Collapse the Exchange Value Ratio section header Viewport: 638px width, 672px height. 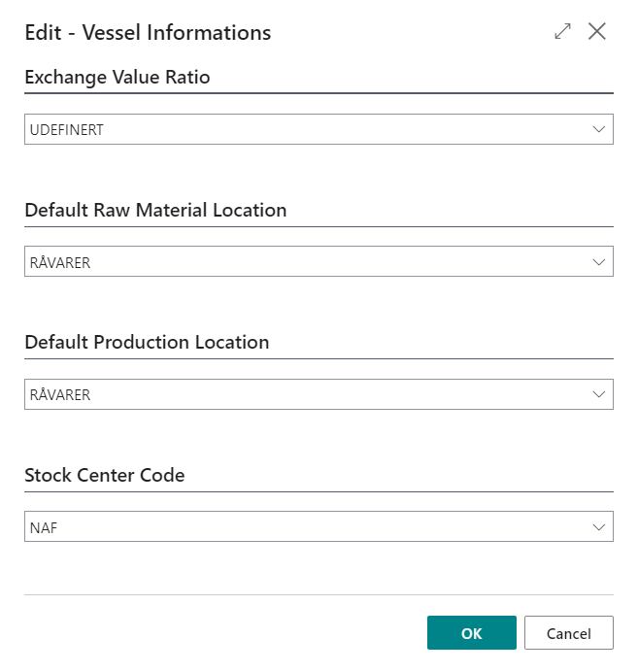(x=118, y=77)
